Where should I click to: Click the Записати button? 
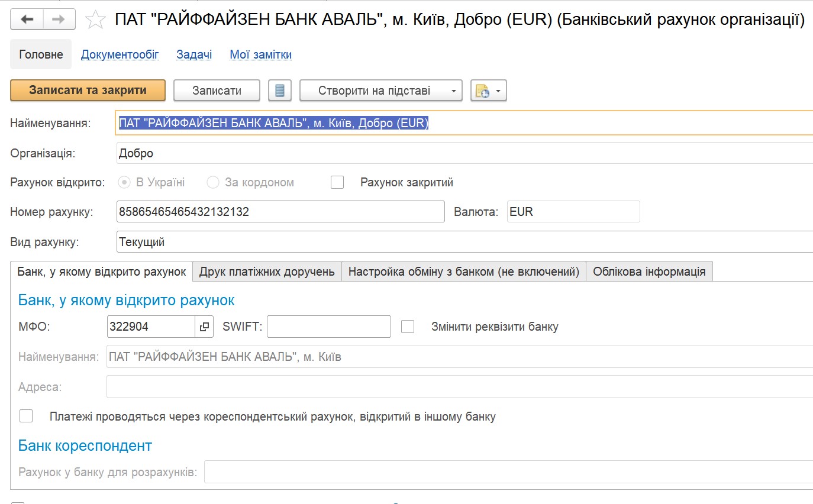pos(217,91)
